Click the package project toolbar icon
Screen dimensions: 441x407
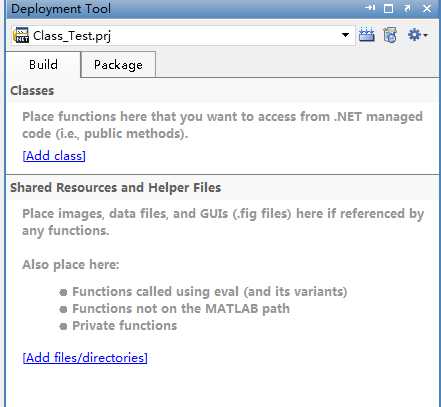tap(390, 35)
